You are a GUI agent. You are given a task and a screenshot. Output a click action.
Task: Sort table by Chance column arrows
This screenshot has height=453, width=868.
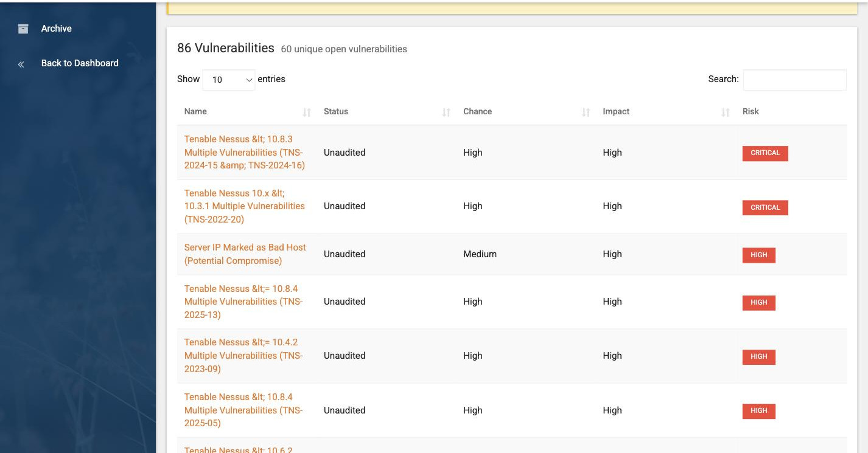(586, 112)
